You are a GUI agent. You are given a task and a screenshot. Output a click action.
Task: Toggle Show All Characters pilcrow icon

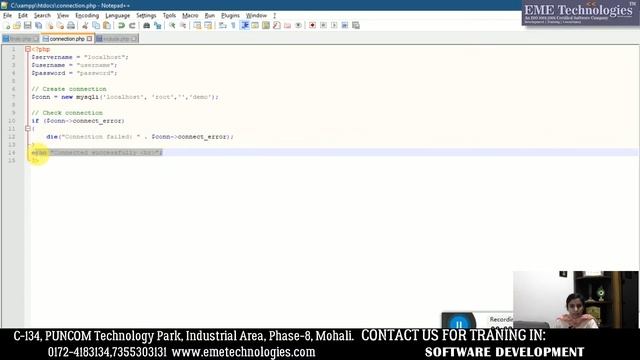233,25
